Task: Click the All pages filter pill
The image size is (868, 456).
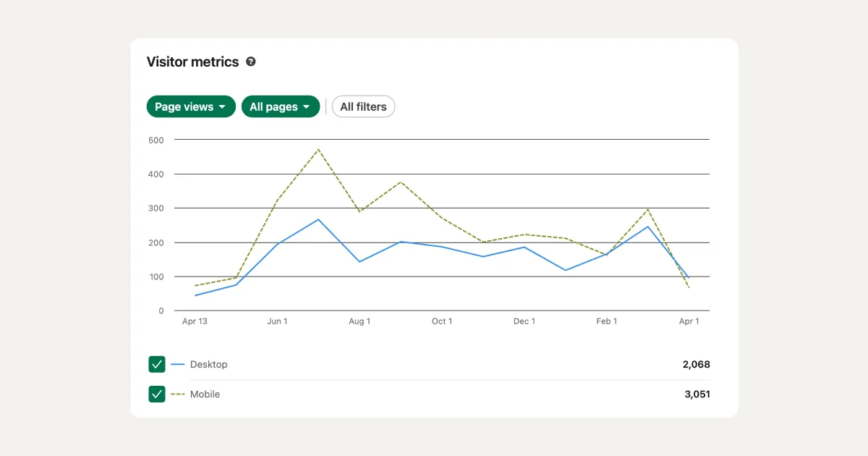Action: coord(281,106)
